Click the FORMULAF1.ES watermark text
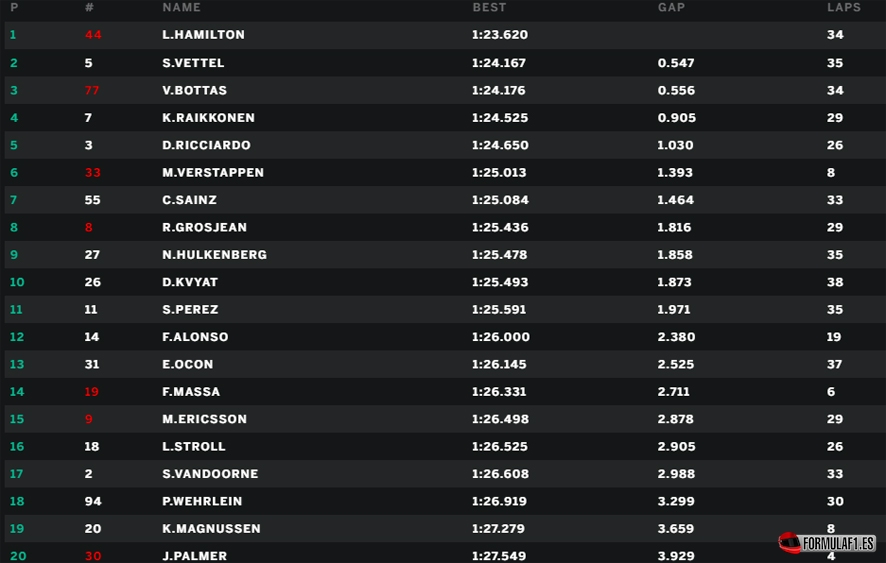The width and height of the screenshot is (886, 563). (x=839, y=544)
